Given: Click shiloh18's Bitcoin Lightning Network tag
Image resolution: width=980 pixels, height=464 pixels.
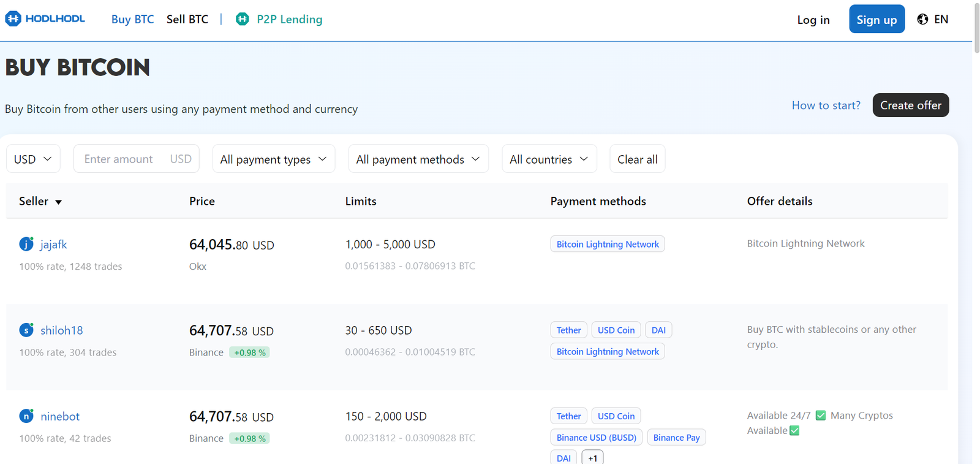Looking at the screenshot, I should click(x=608, y=351).
